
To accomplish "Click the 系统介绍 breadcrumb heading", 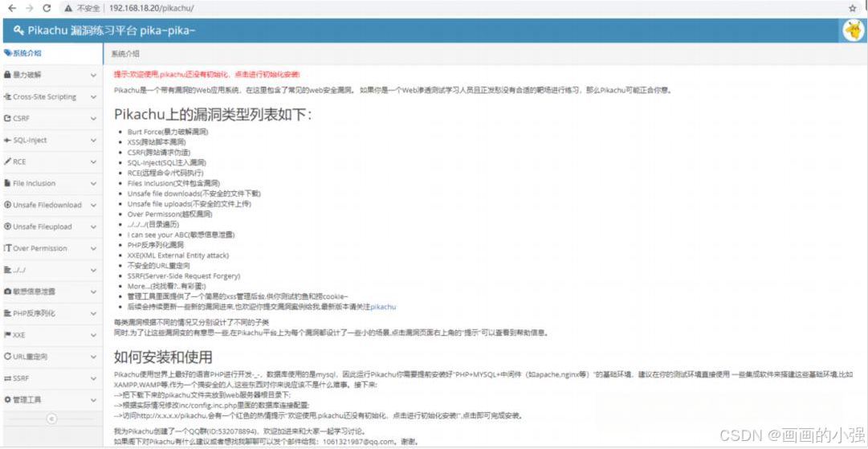I will coord(125,54).
